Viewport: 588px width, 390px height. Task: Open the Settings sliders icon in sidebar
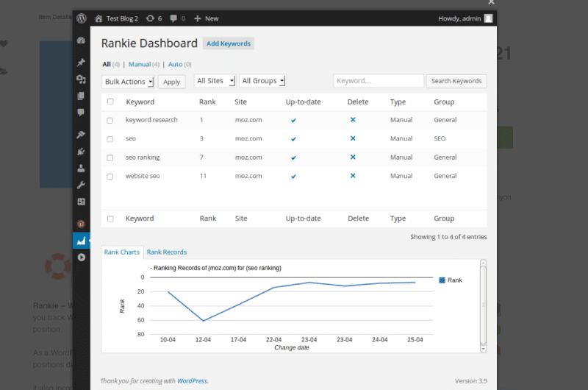coord(81,202)
